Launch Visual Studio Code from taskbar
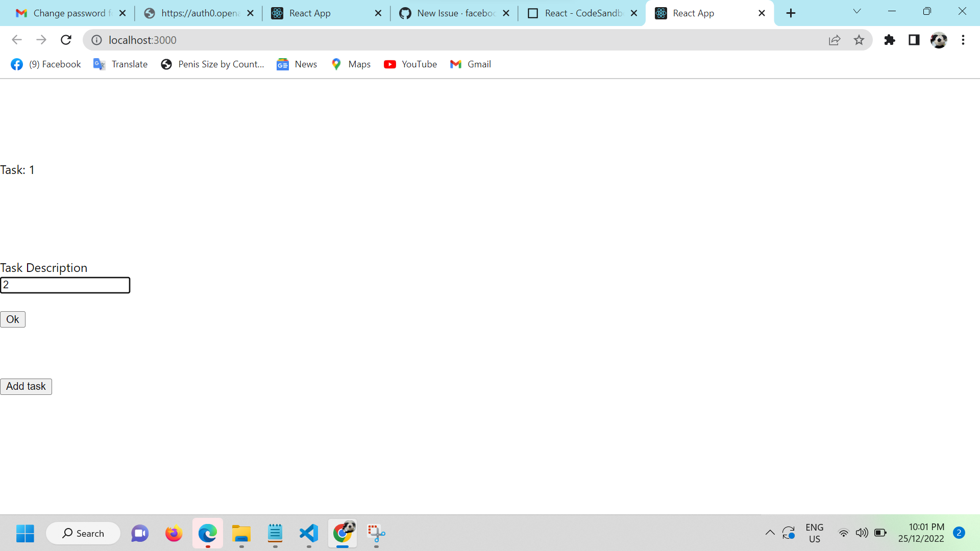Image resolution: width=980 pixels, height=551 pixels. [x=309, y=534]
